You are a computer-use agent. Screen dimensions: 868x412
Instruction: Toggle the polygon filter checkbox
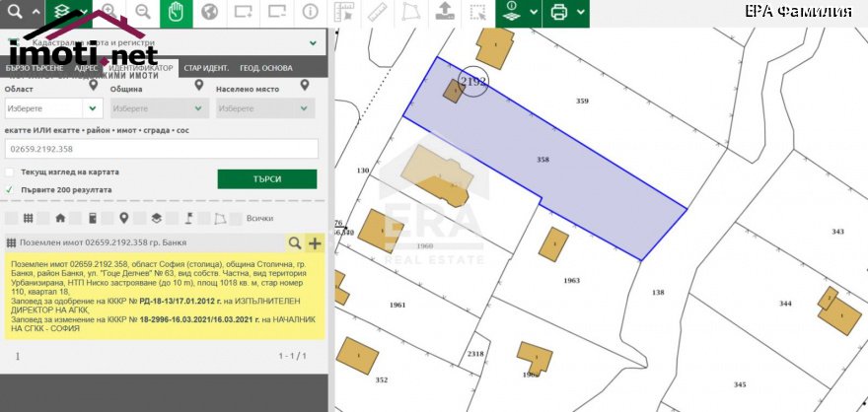(x=204, y=219)
